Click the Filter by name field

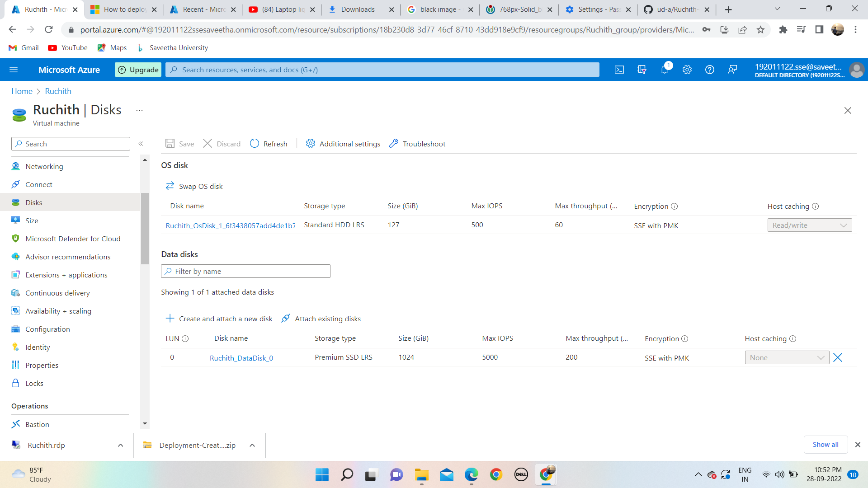point(245,271)
